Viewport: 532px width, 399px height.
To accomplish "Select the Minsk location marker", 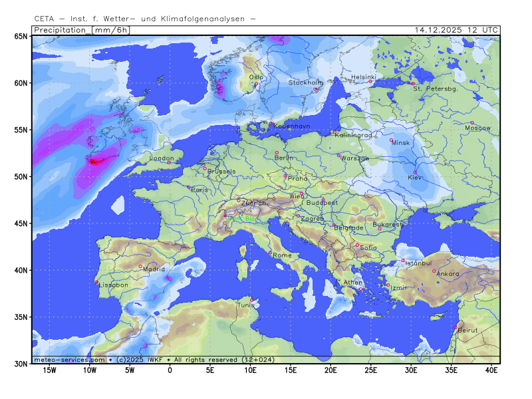I will pos(391,140).
